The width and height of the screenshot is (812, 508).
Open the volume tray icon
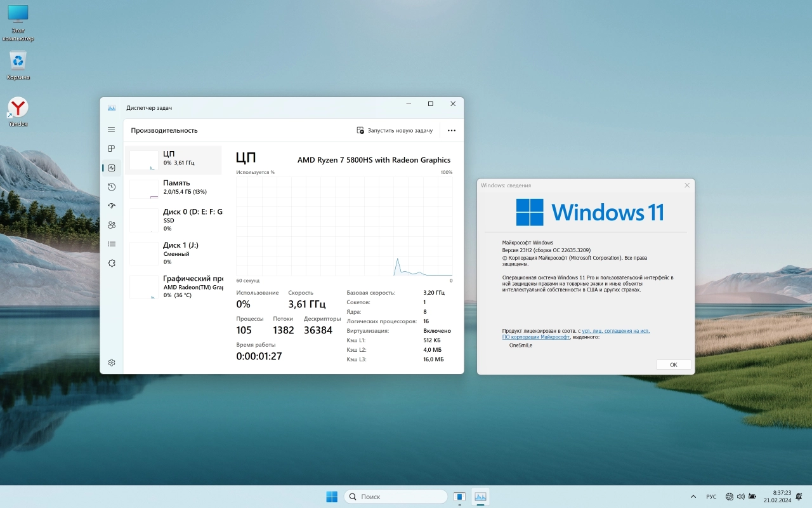click(741, 497)
